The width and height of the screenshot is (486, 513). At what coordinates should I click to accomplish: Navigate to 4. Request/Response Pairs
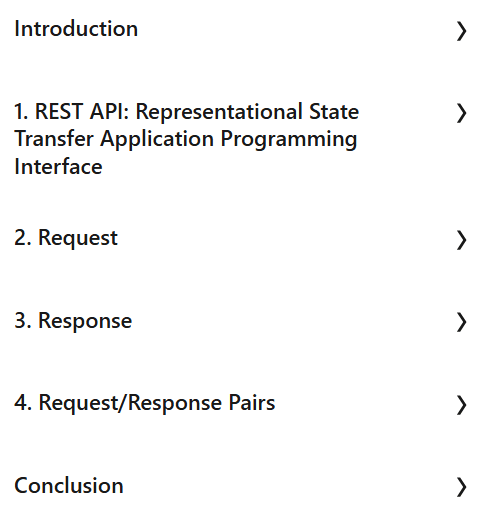[x=145, y=403]
